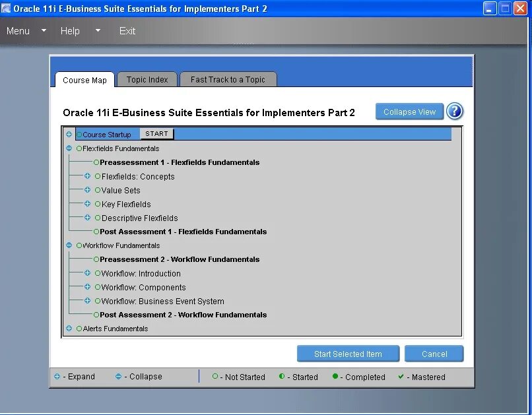Open the Help dropdown arrow
Viewport: 532px width, 415px height.
[x=98, y=30]
